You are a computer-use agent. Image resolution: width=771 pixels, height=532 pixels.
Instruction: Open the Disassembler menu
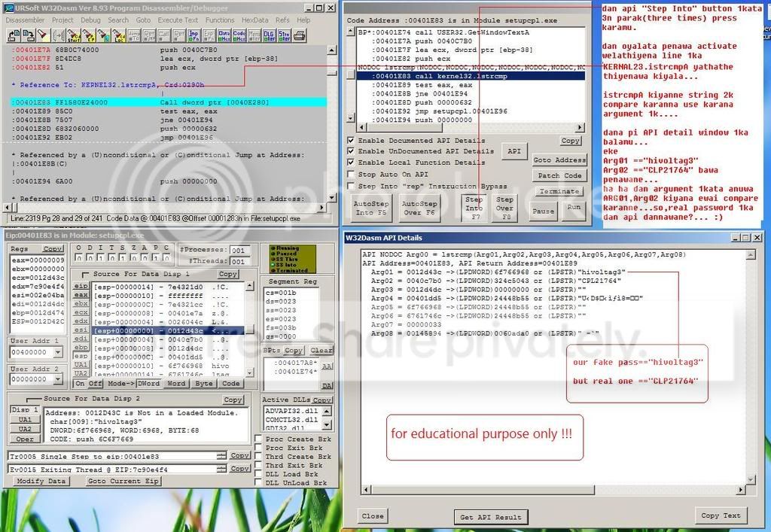25,20
